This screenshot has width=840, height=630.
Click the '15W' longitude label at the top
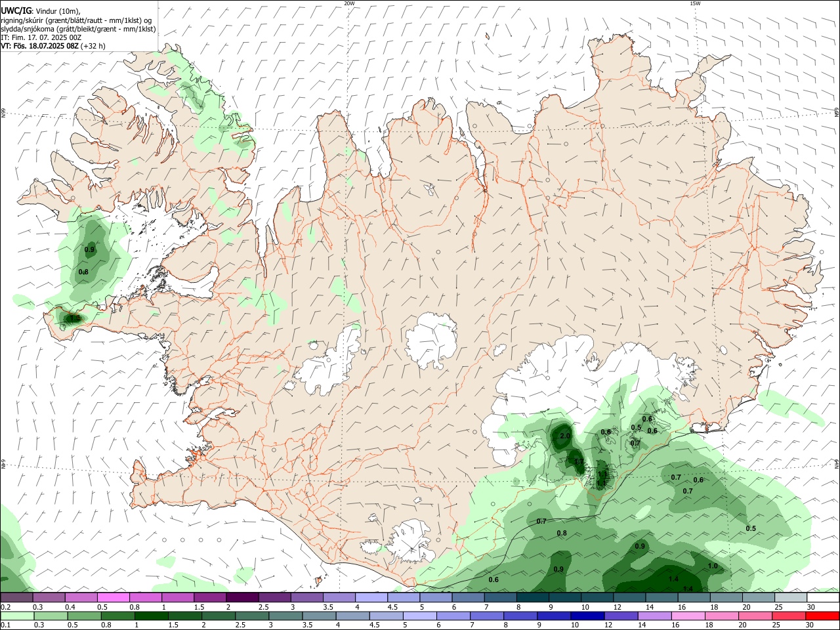point(695,3)
